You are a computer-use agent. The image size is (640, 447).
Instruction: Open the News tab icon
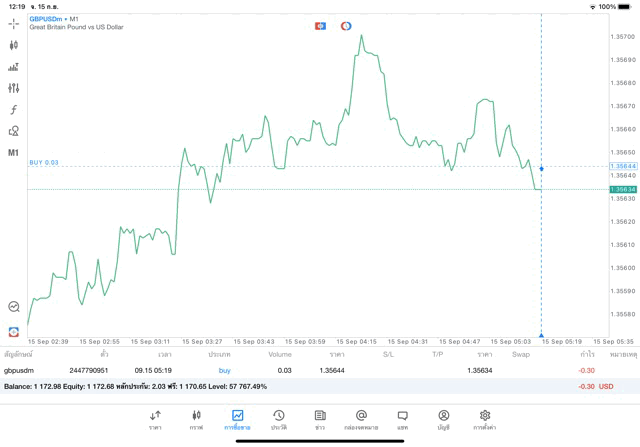coord(320,419)
